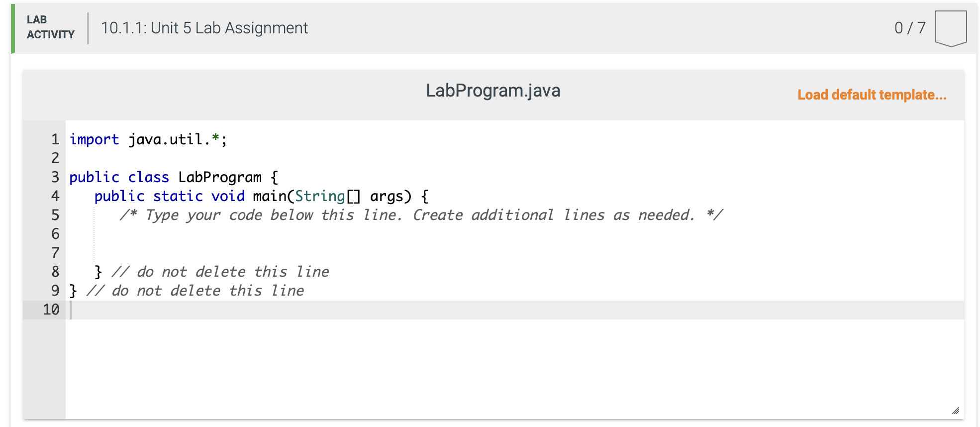
Task: Click the main method name on line 4
Action: pos(269,196)
